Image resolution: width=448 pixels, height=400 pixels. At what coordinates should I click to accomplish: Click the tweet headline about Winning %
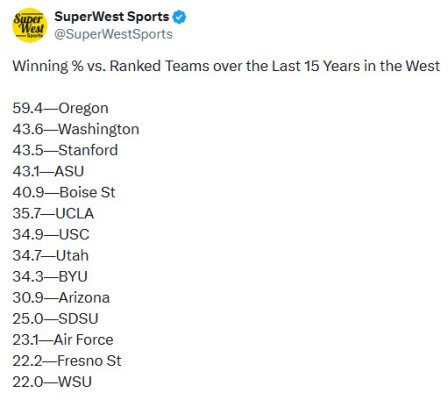tap(226, 66)
